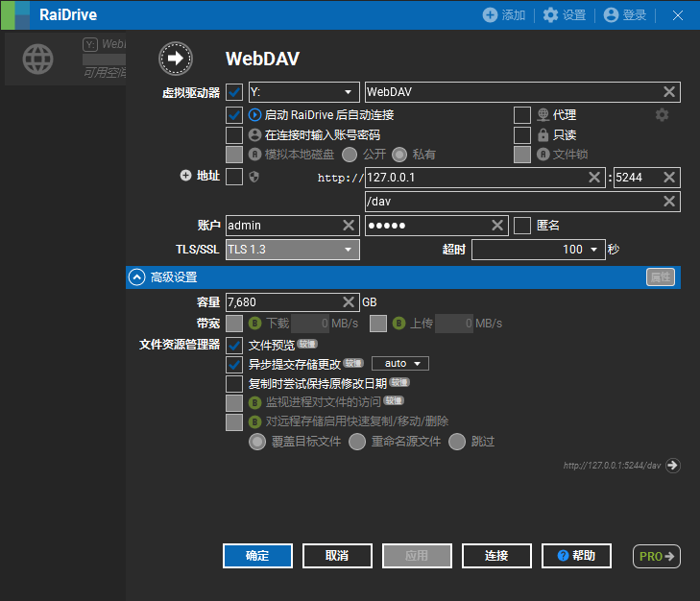Open the Y: drive letter dropdown

pyautogui.click(x=303, y=92)
